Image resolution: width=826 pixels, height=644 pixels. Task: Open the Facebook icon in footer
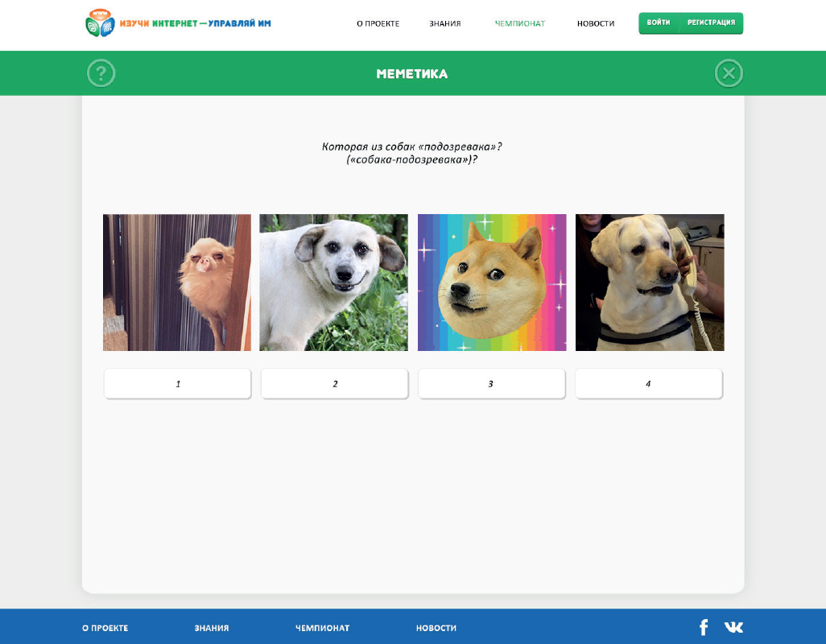704,627
